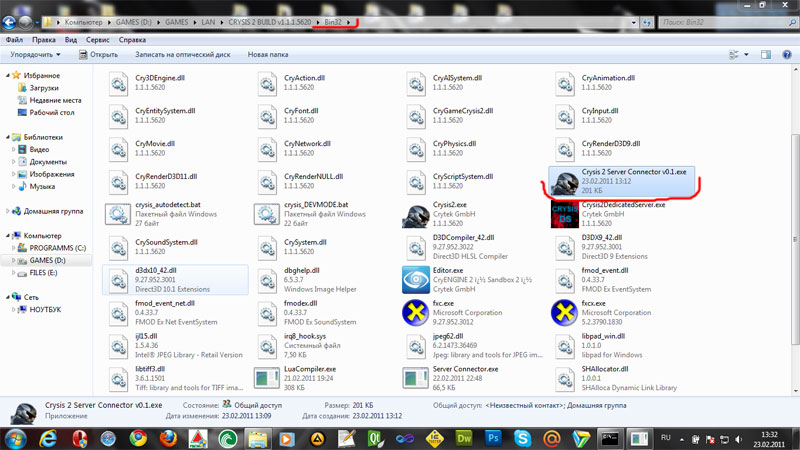Open the Упорядочить dropdown menu
The width and height of the screenshot is (800, 450).
(x=36, y=55)
